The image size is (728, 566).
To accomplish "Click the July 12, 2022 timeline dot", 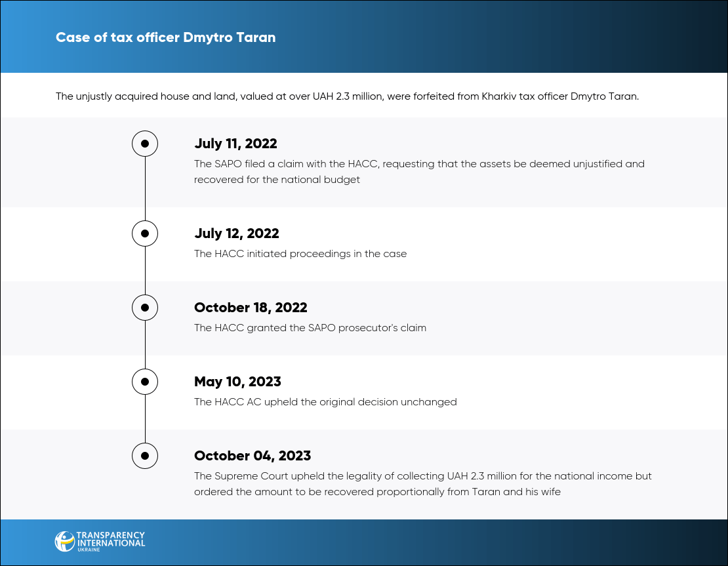I will coord(145,233).
